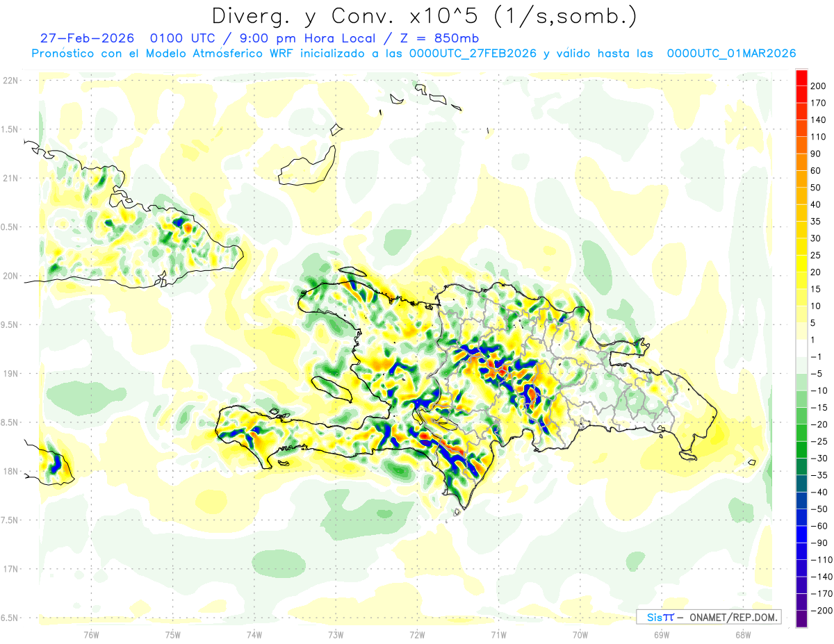Click the '68W' longitude label
834x644 pixels.
743,634
